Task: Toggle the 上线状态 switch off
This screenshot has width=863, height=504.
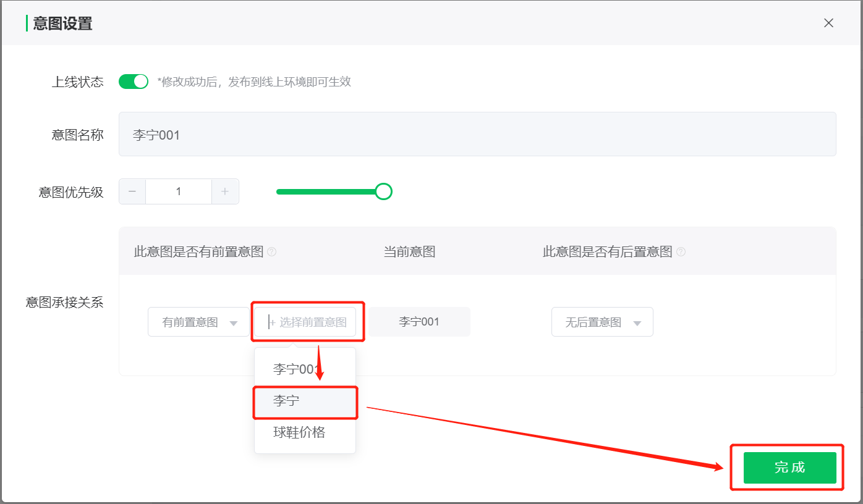Action: click(134, 82)
